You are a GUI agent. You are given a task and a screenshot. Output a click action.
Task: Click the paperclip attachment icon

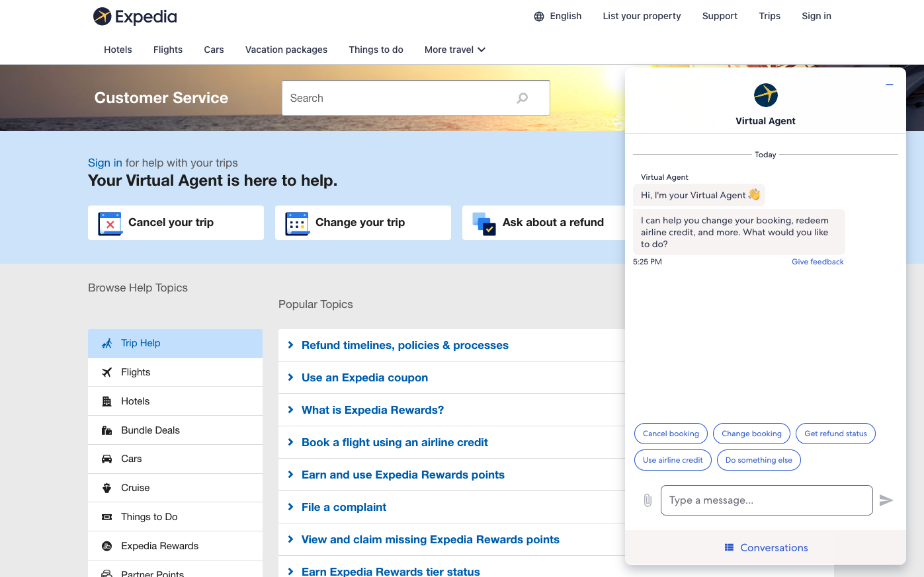coord(648,500)
